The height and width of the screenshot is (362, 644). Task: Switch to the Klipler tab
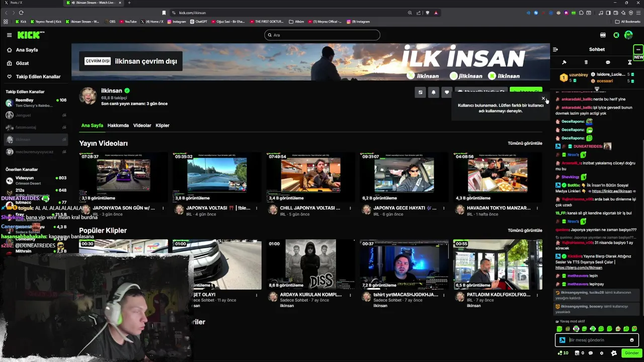(x=163, y=125)
